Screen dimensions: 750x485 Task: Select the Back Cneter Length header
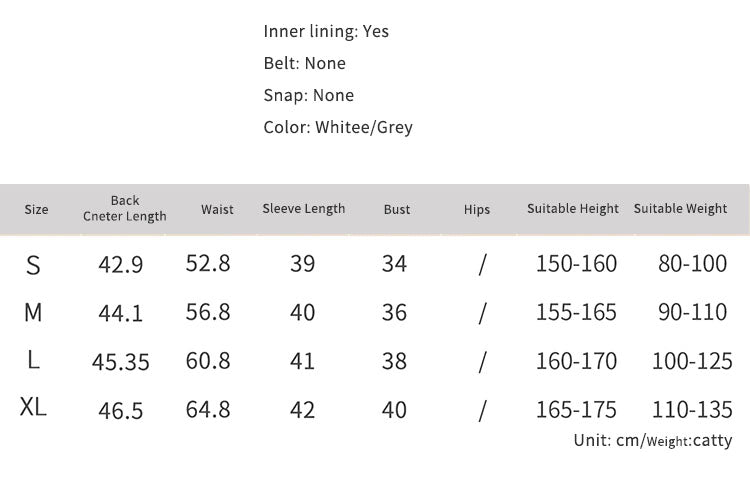(x=124, y=209)
